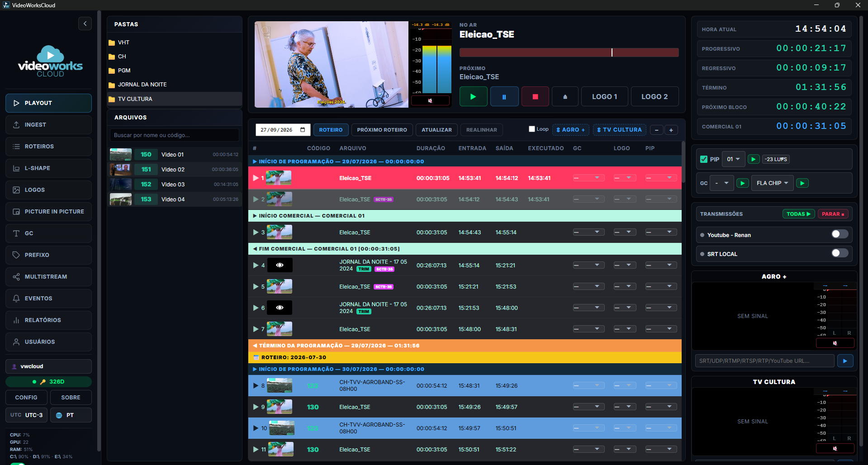Select the Video 03 file thumbnail
The width and height of the screenshot is (868, 465).
point(121,185)
